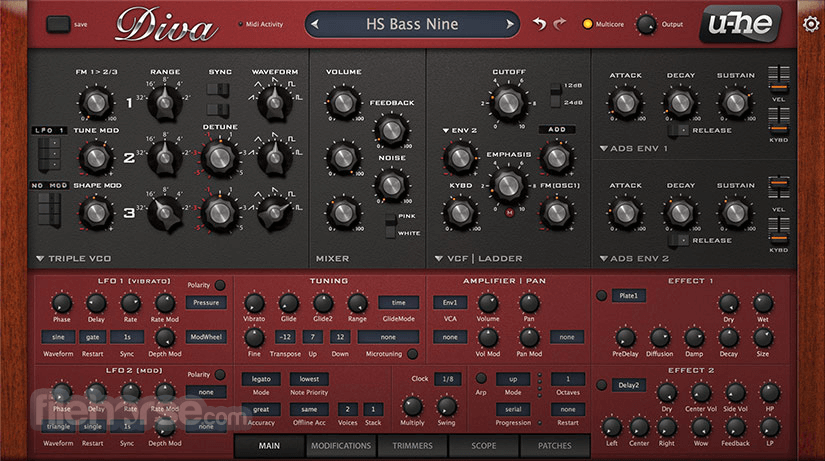This screenshot has height=461, width=825.
Task: Click the redo arrow icon
Action: tap(559, 24)
